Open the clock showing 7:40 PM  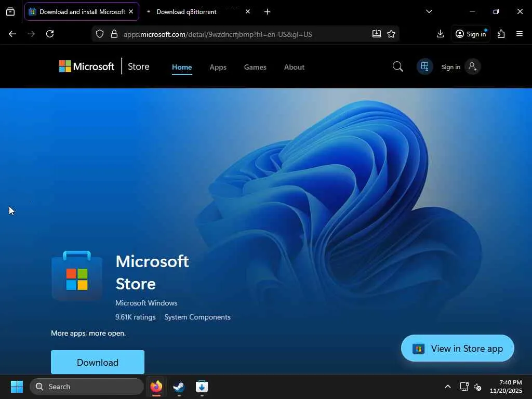point(506,387)
